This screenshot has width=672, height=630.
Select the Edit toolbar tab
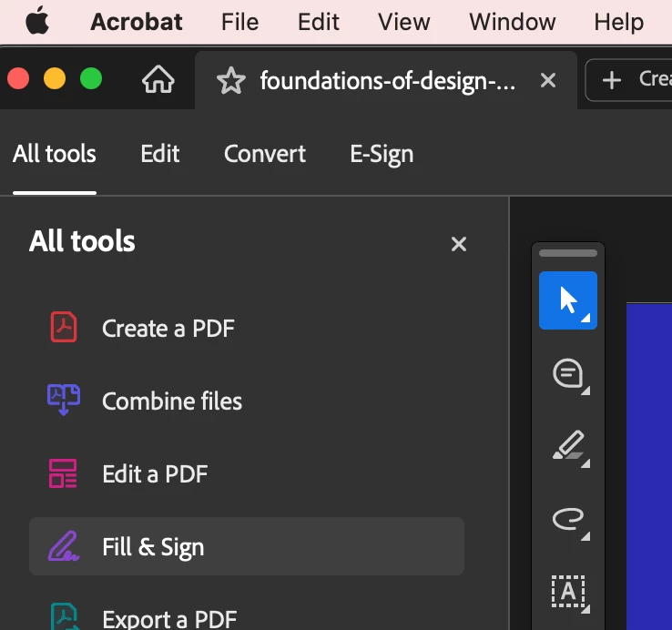coord(160,154)
